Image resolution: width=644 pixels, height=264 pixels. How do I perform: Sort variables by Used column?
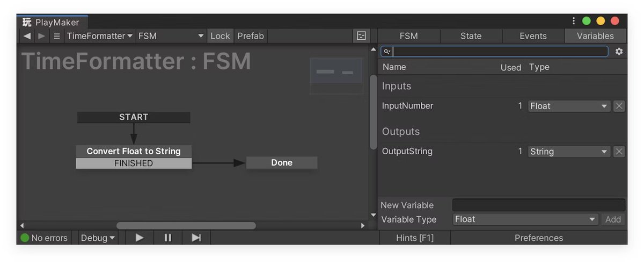point(510,67)
